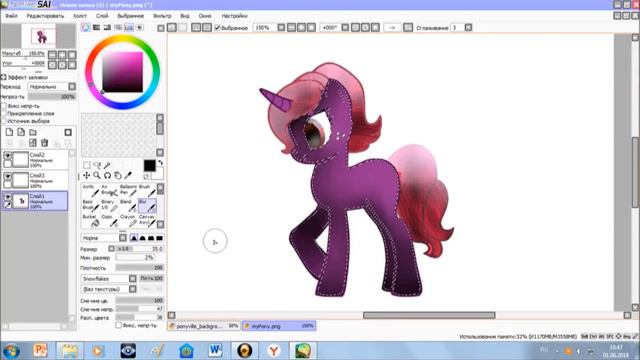This screenshot has height=360, width=640.
Task: Open the Редактировать menu
Action: [x=45, y=16]
